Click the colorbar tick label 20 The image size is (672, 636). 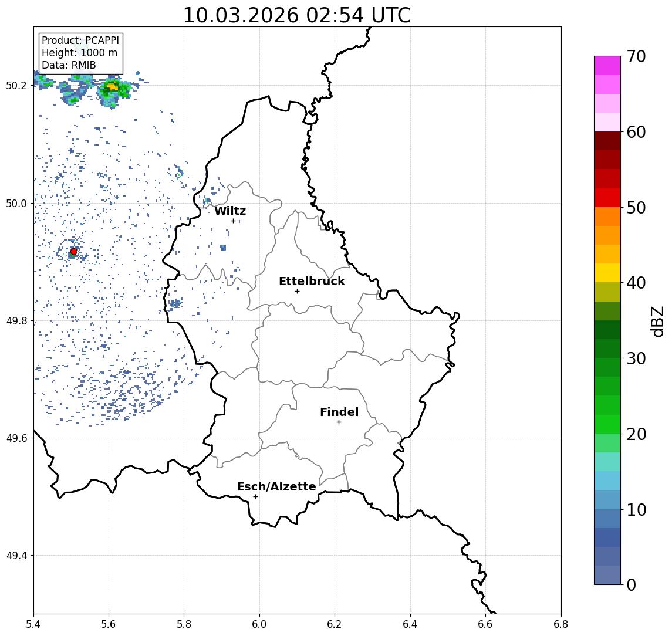point(636,434)
